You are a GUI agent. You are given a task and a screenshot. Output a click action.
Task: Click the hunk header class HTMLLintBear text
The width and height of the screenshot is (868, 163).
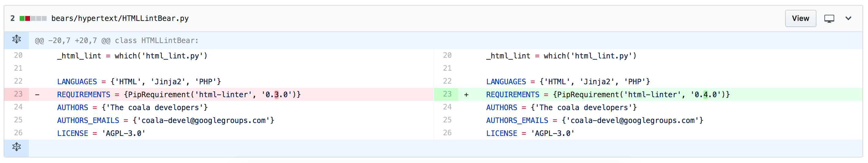point(157,41)
